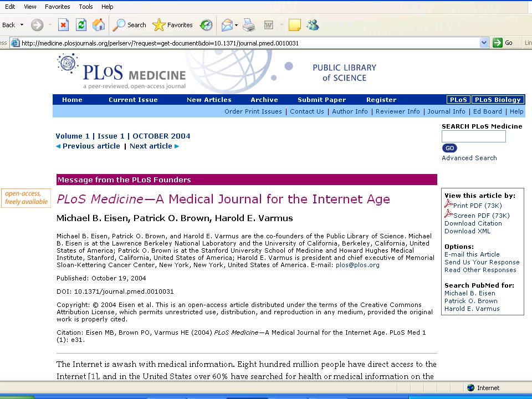Expand the Mail button dropdown arrow

[x=237, y=25]
